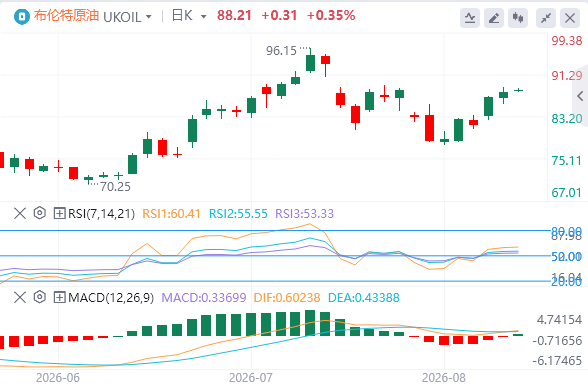Click the blue UKOIL logo icon

pos(21,16)
